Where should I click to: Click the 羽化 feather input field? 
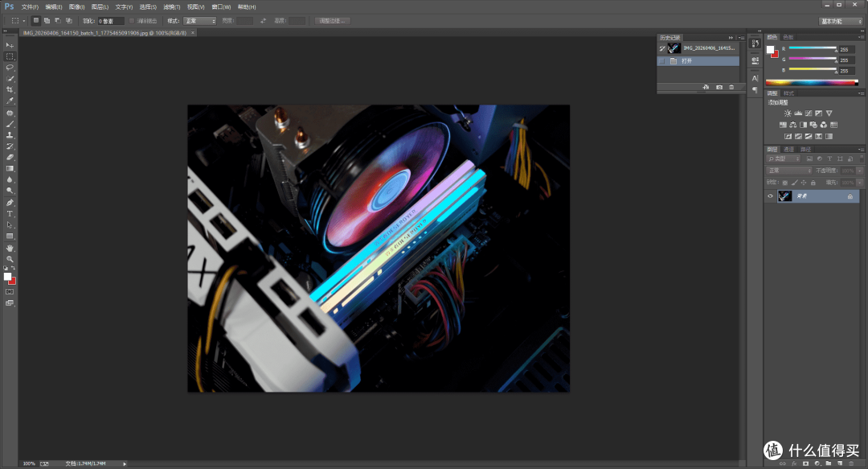click(x=111, y=21)
